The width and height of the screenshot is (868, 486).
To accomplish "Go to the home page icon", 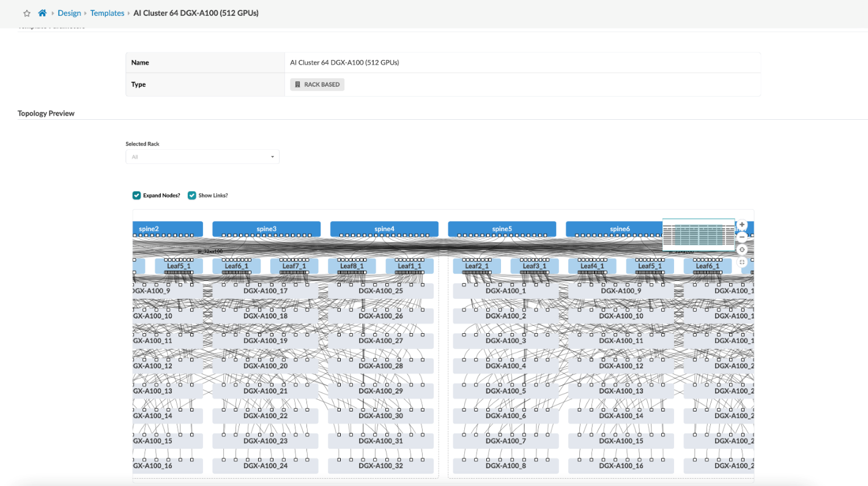I will tap(42, 13).
